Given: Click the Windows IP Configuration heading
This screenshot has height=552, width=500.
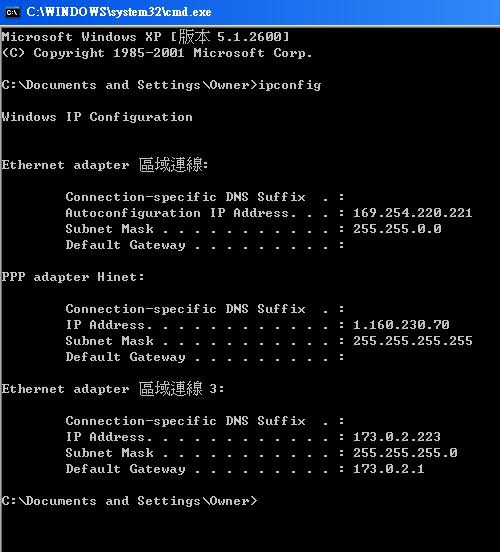Looking at the screenshot, I should (97, 117).
